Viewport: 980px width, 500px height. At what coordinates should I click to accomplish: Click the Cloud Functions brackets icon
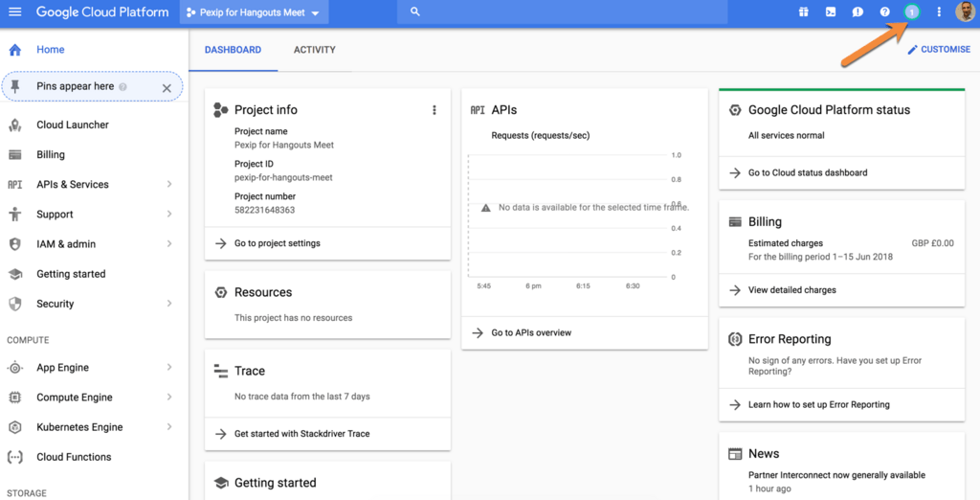[15, 457]
